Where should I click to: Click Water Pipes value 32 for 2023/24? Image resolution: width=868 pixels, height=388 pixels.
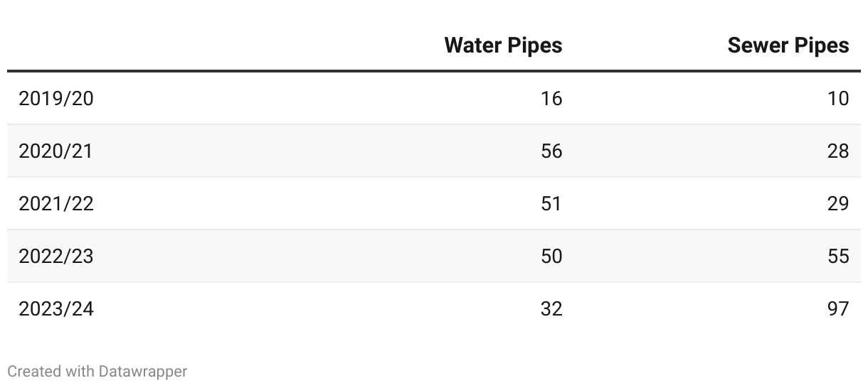pyautogui.click(x=551, y=308)
